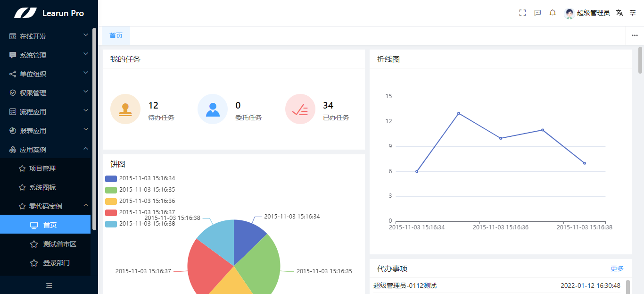Open the 报表应用 pie-chart icon
The width and height of the screenshot is (644, 294).
pyautogui.click(x=12, y=130)
